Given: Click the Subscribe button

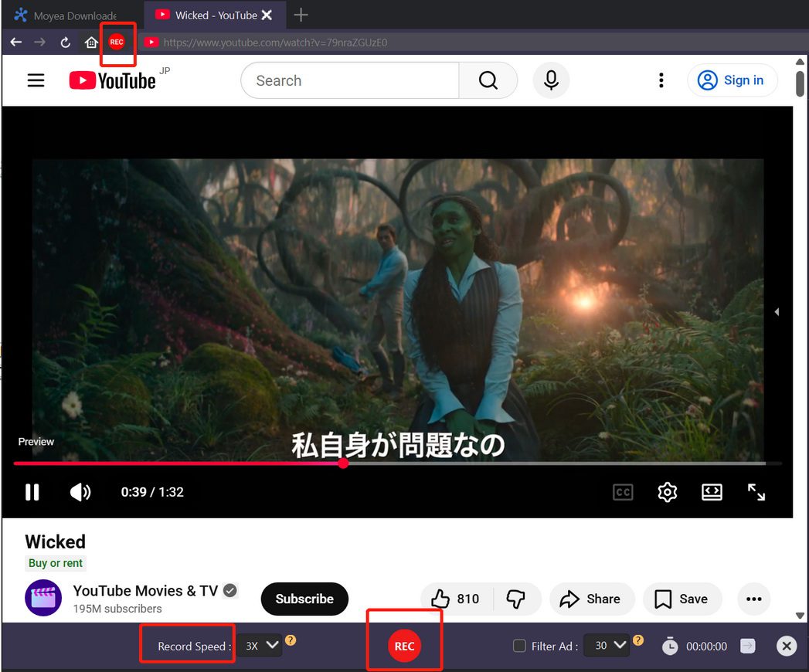Looking at the screenshot, I should point(304,599).
